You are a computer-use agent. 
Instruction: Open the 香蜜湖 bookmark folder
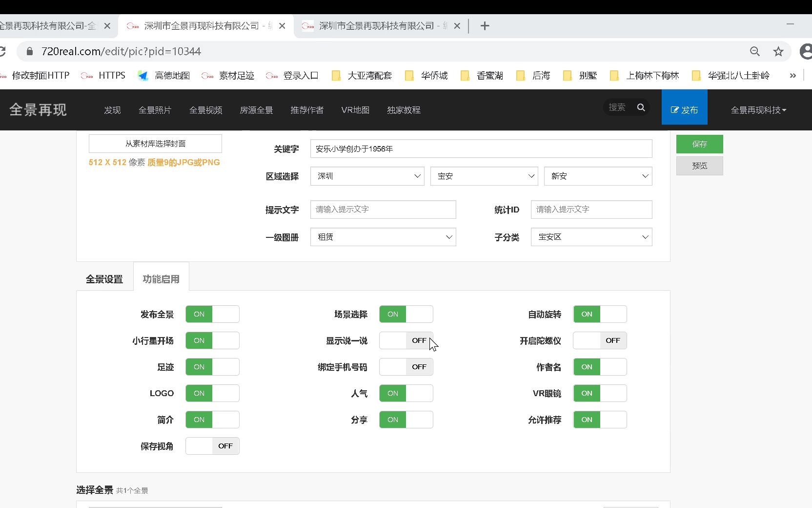coord(482,76)
